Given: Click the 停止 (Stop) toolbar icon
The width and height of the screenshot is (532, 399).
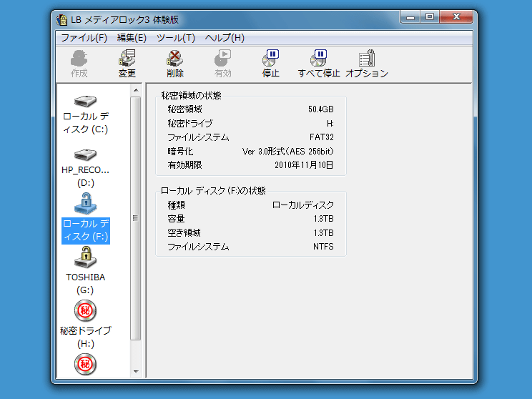Looking at the screenshot, I should point(271,58).
